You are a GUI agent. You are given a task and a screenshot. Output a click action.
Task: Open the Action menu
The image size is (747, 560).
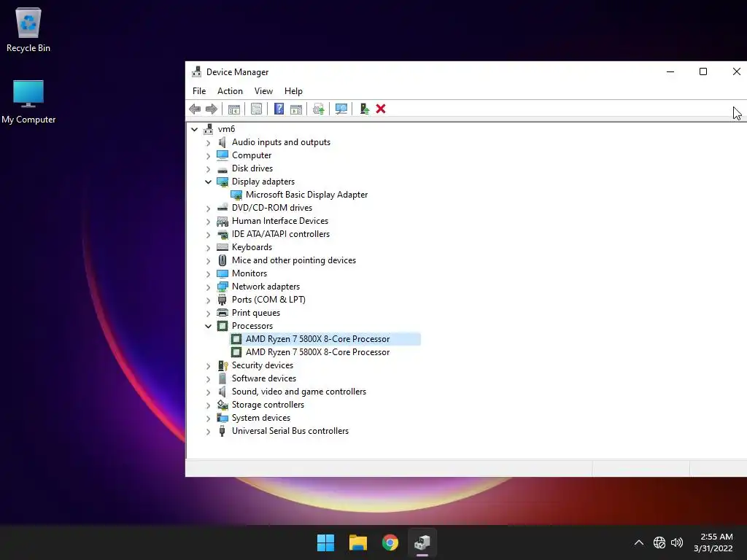[x=230, y=91]
